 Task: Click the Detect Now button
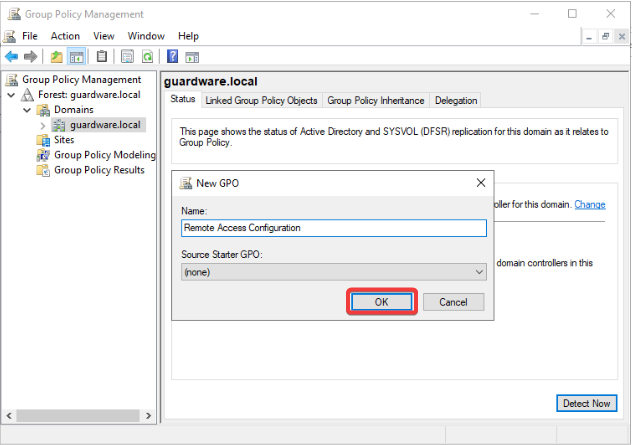(x=586, y=403)
